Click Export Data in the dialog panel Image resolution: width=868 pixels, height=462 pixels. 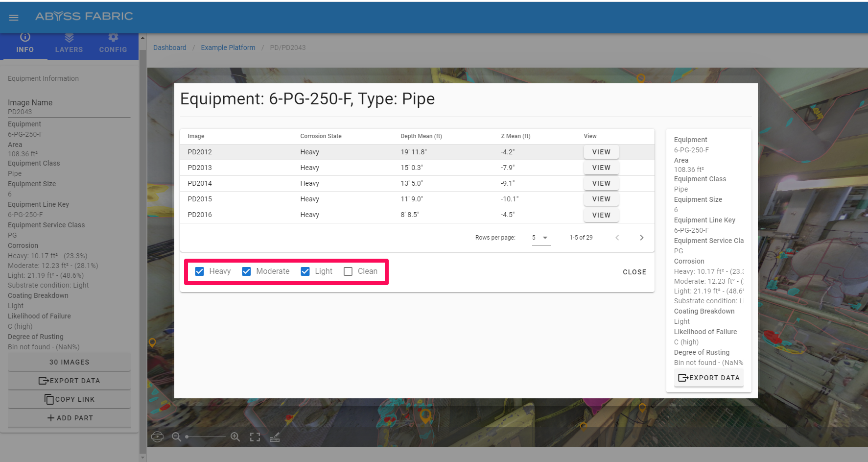708,378
